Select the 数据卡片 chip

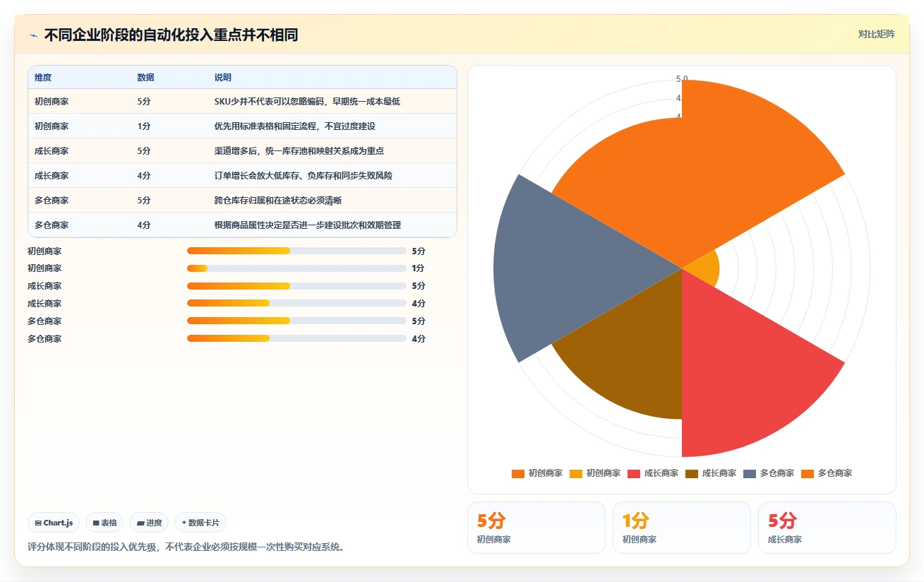[200, 523]
